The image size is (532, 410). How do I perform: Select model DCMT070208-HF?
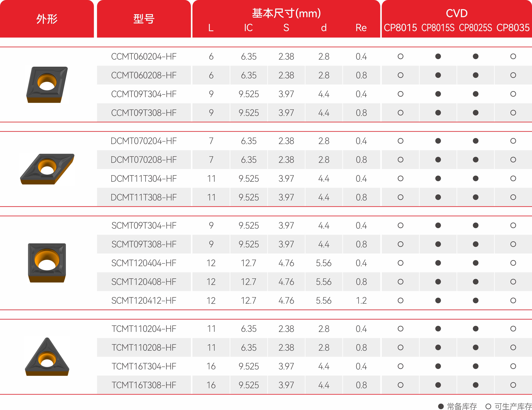[x=144, y=160]
